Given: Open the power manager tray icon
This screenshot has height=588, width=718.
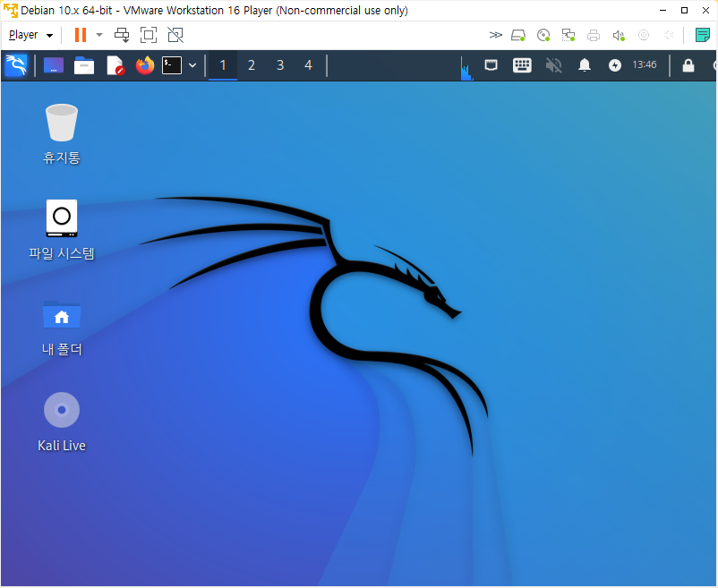Looking at the screenshot, I should (615, 65).
